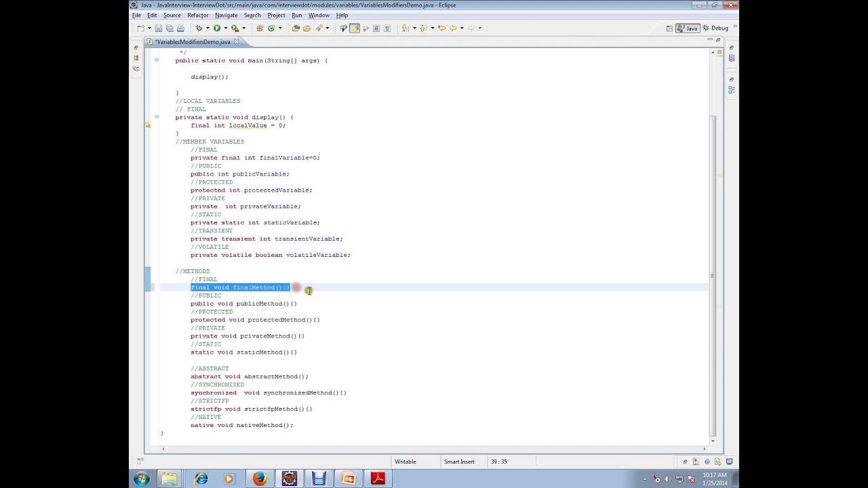Toggle the Breadcrumb icon in toolbar

pos(343,28)
